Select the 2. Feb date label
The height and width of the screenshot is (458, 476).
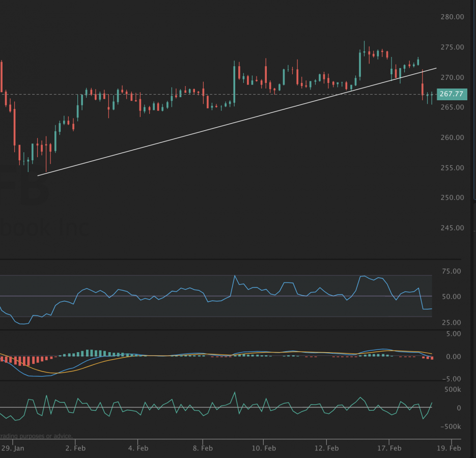(75, 448)
